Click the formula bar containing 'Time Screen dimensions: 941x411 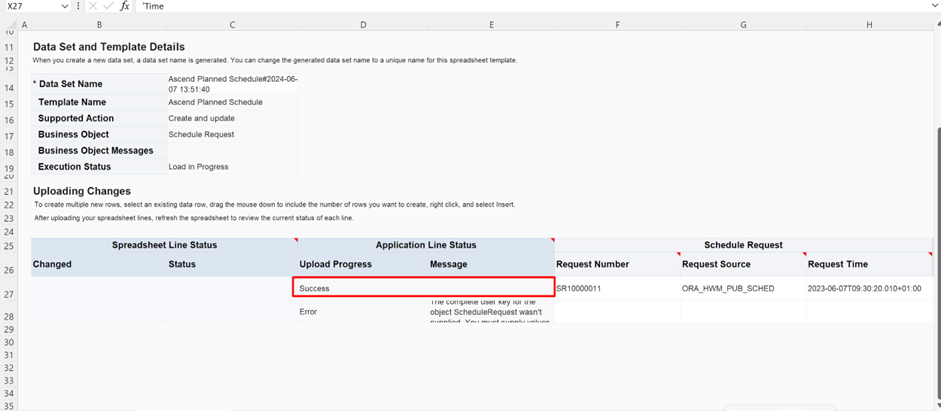pyautogui.click(x=500, y=6)
